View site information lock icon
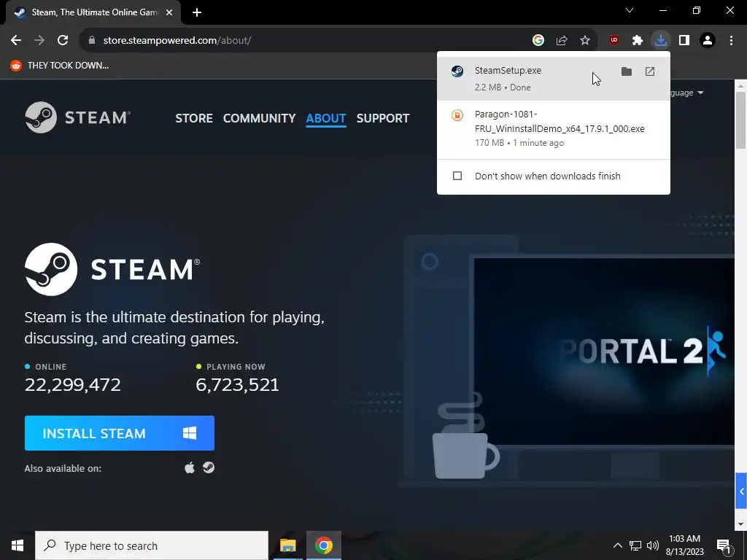Image resolution: width=747 pixels, height=560 pixels. [x=92, y=41]
